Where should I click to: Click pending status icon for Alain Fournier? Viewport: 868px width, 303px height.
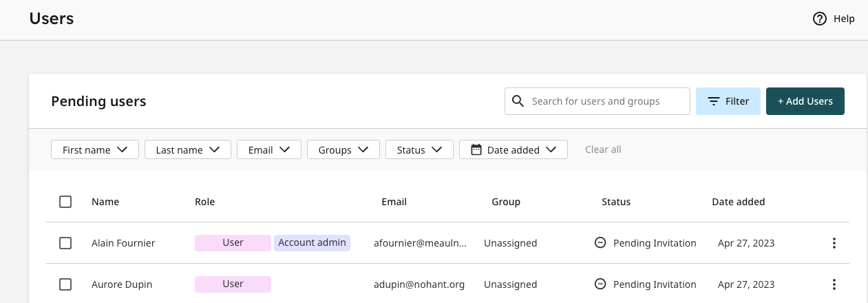coord(600,243)
